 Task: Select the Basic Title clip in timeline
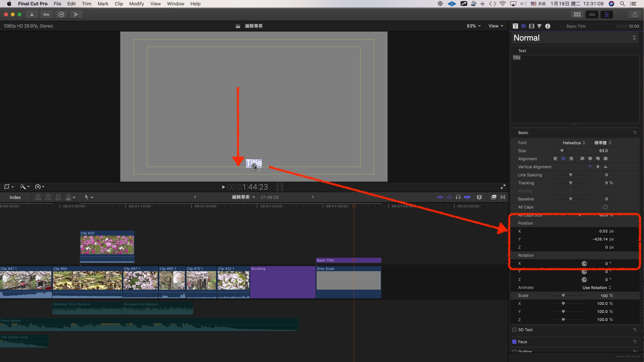coord(335,260)
